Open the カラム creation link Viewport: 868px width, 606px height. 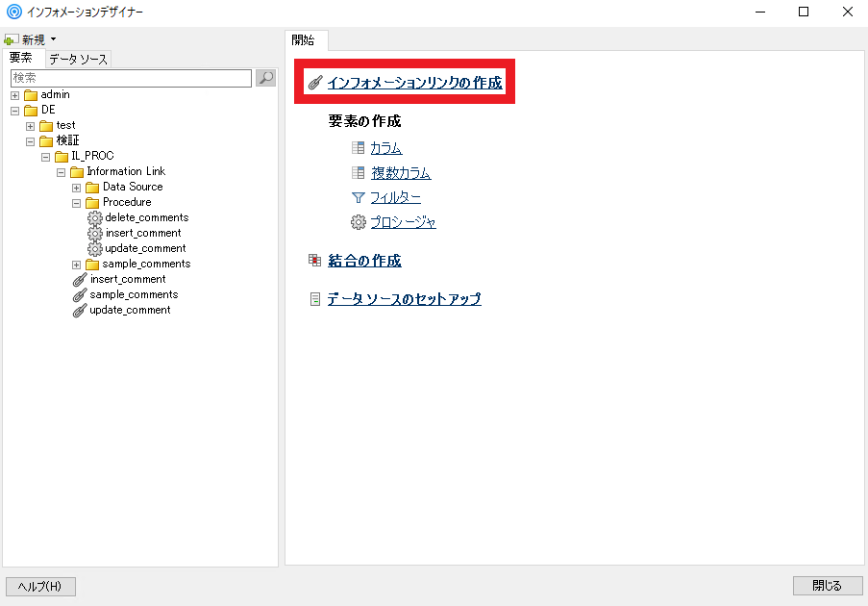(386, 148)
